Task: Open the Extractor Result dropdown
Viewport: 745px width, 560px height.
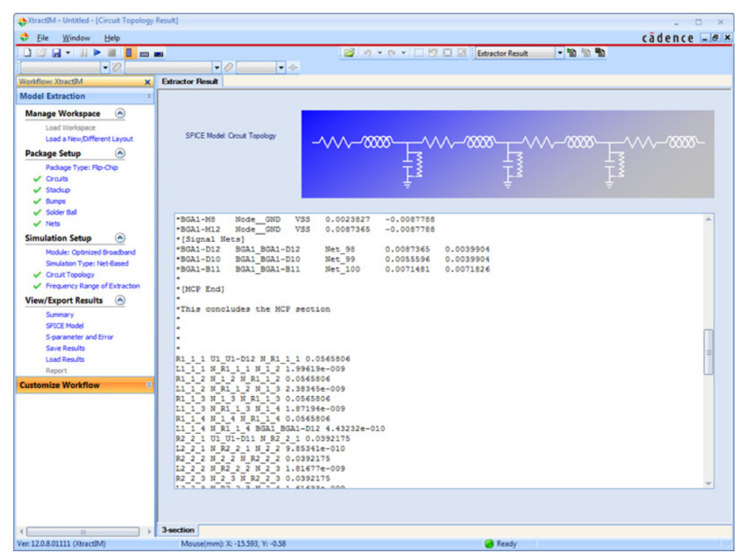Action: coord(560,53)
